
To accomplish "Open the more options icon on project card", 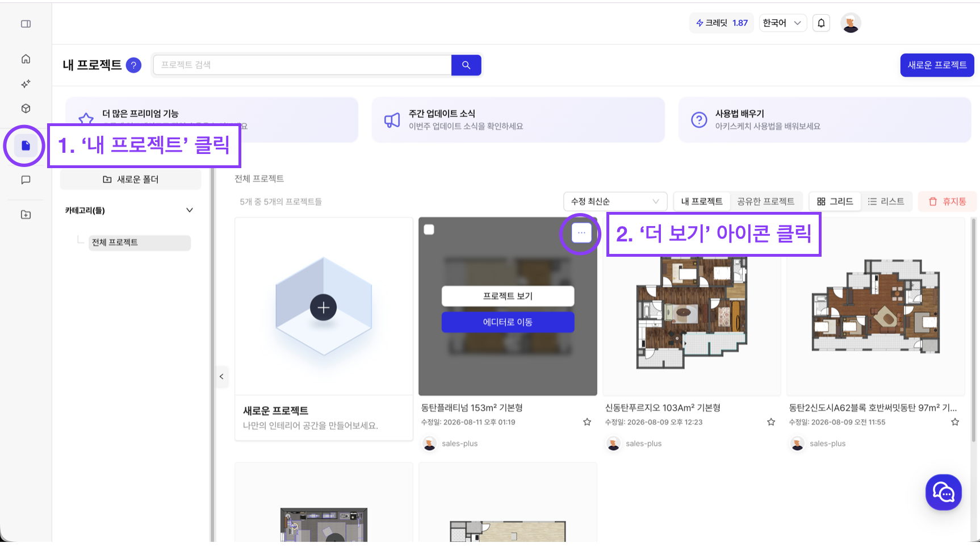I will point(581,232).
